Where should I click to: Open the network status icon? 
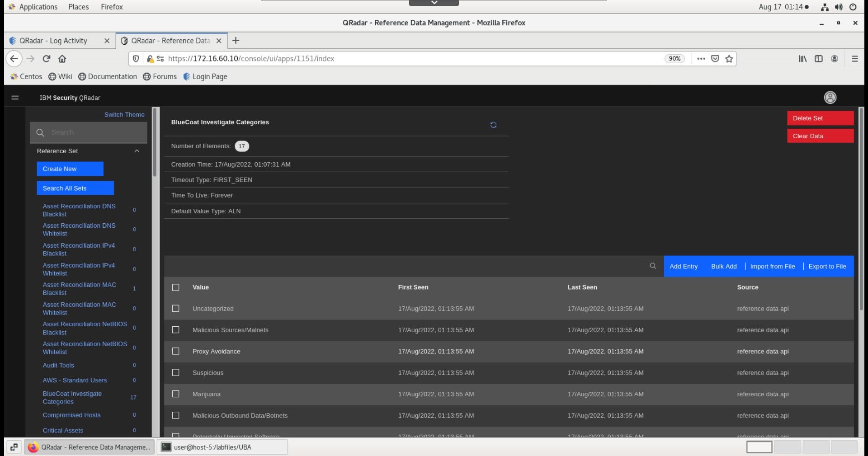825,7
